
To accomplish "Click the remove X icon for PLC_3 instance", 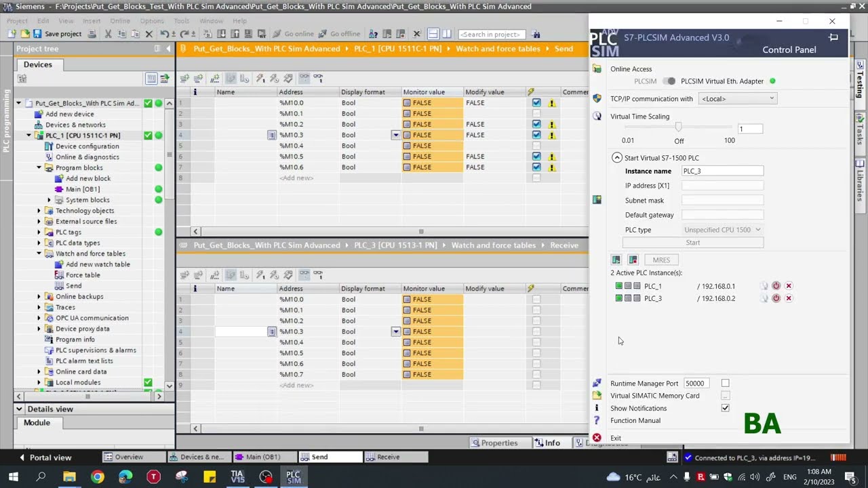I will (x=789, y=298).
